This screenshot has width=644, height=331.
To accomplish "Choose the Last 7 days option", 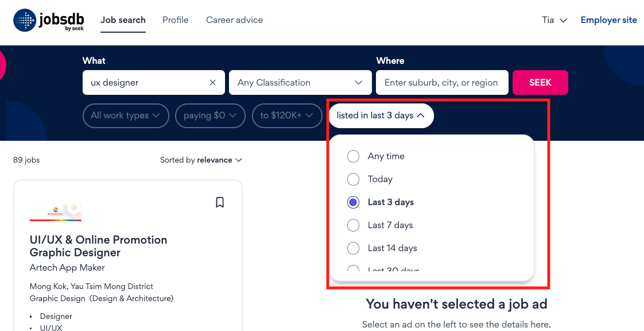I will point(353,225).
